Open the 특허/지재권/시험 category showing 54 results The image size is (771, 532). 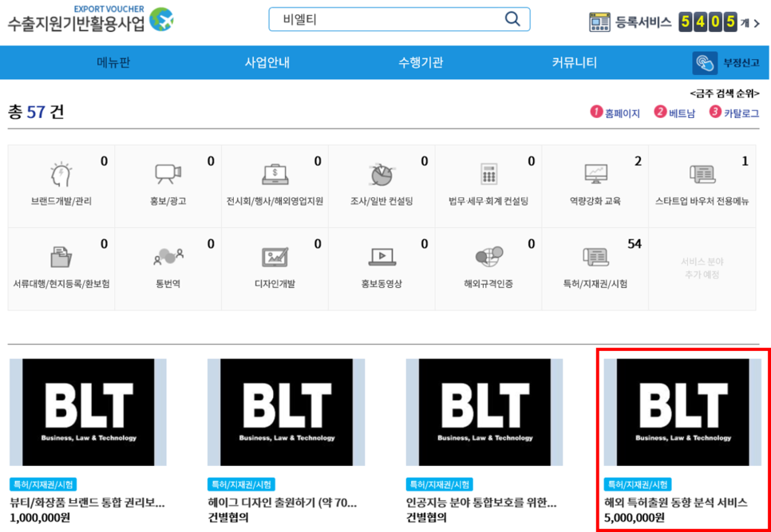(x=595, y=257)
